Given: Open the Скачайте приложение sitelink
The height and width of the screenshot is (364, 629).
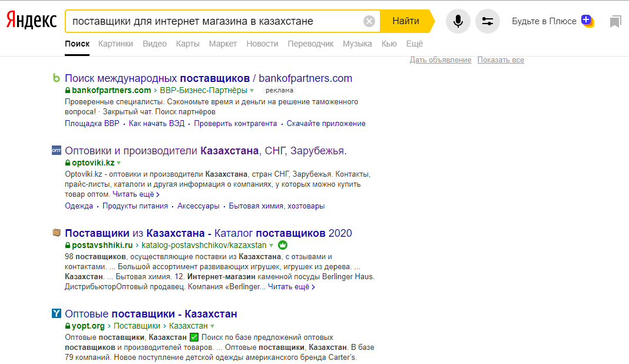Looking at the screenshot, I should tap(326, 124).
